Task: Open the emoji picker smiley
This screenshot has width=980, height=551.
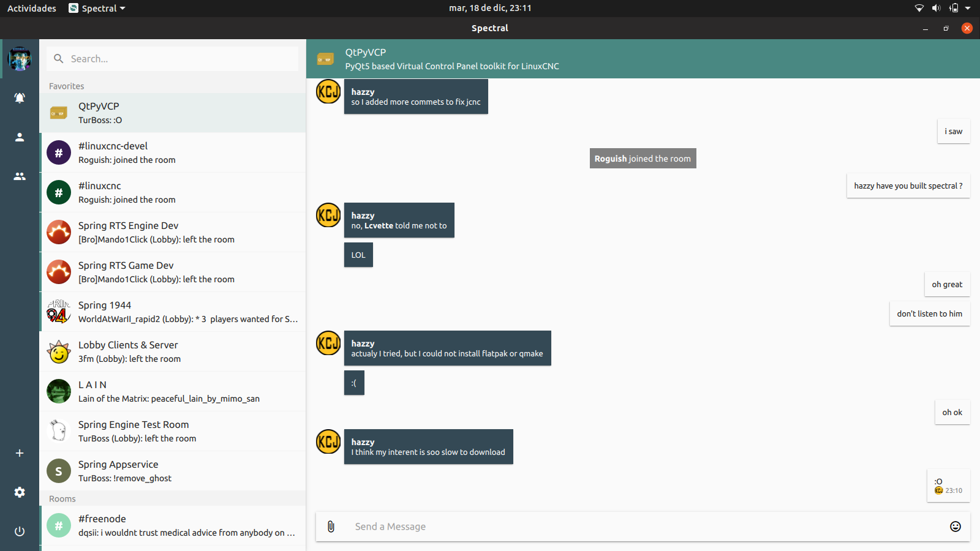Action: (x=956, y=527)
